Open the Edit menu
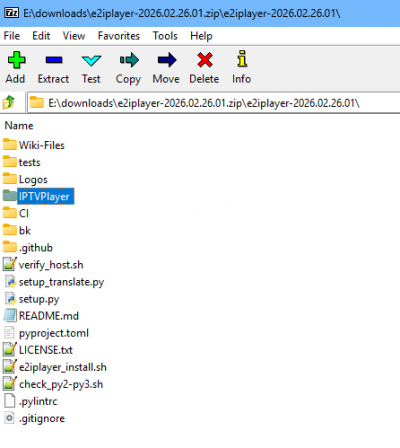The height and width of the screenshot is (448, 400). pyautogui.click(x=41, y=36)
